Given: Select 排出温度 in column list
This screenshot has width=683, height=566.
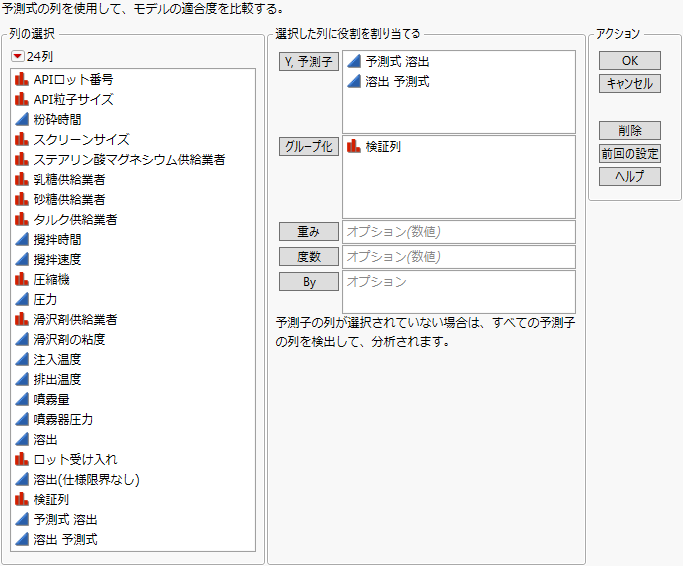Looking at the screenshot, I should point(57,380).
